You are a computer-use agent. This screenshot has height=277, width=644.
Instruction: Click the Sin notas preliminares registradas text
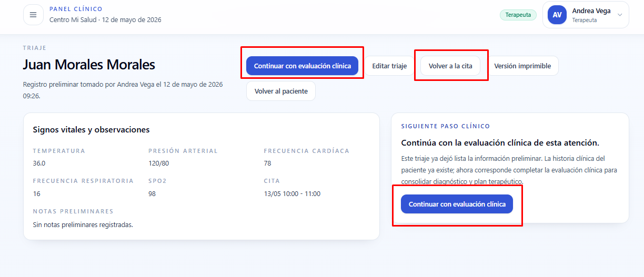pyautogui.click(x=83, y=224)
